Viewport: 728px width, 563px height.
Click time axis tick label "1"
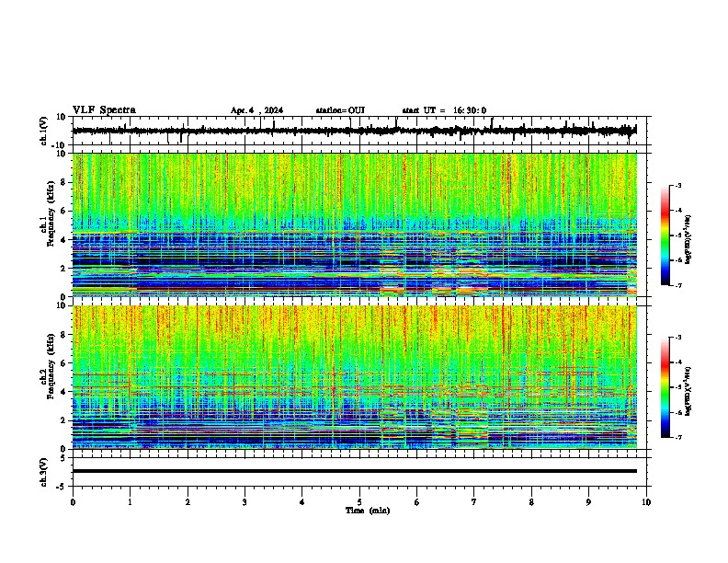pos(130,502)
